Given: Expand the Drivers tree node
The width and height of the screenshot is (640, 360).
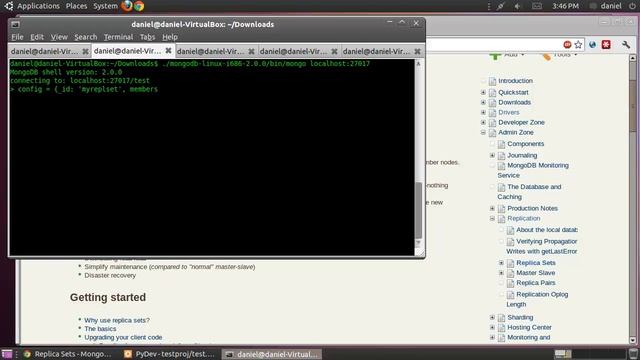Looking at the screenshot, I should [x=483, y=112].
